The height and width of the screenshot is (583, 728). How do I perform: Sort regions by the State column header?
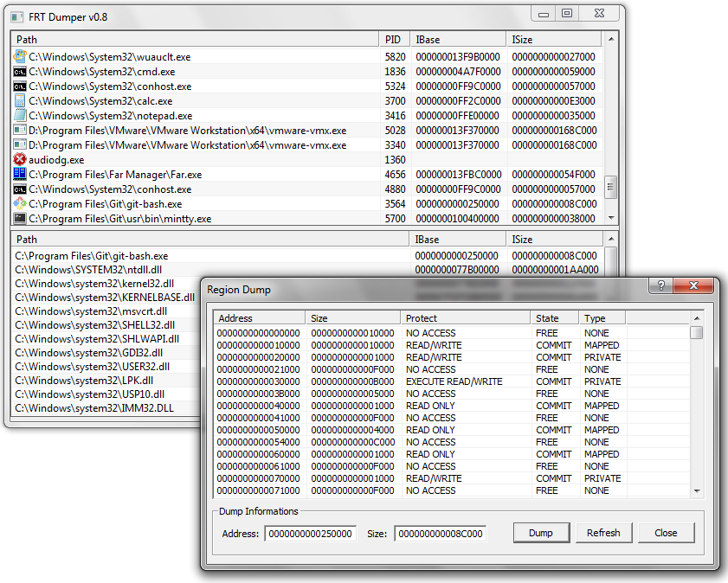coord(555,318)
